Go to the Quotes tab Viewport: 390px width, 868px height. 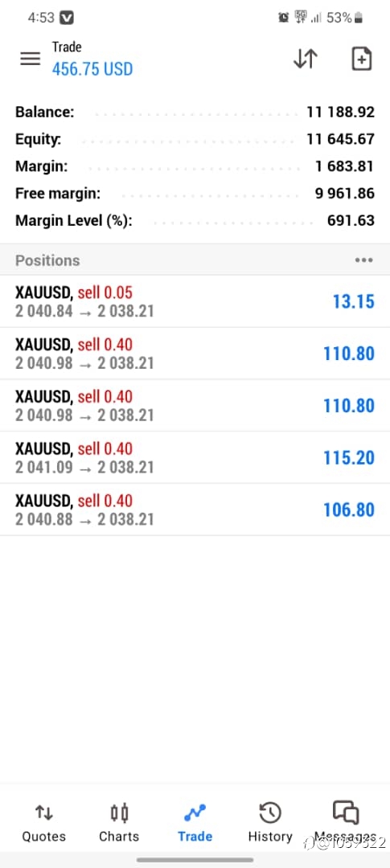[43, 823]
